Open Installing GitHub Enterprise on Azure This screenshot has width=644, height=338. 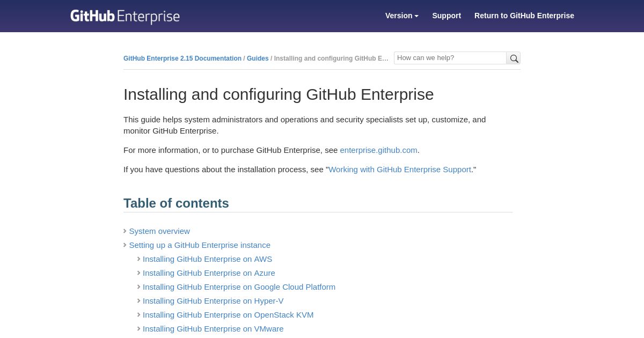209,273
